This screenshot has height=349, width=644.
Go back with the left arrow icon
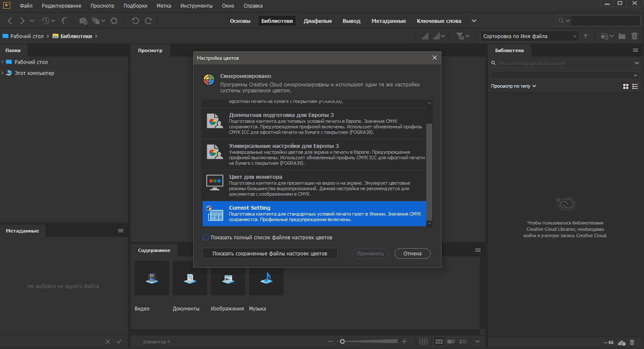[x=10, y=21]
